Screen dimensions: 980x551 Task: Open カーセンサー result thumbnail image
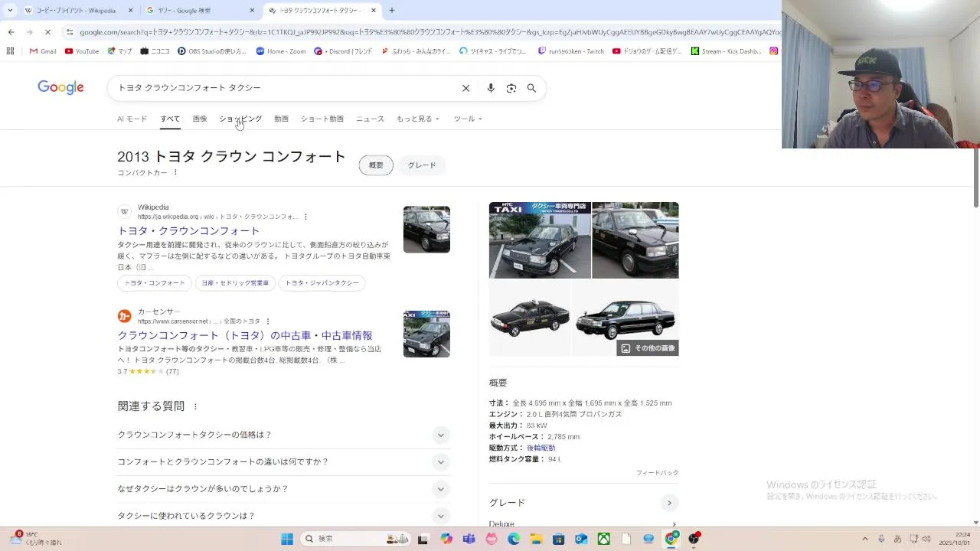426,334
